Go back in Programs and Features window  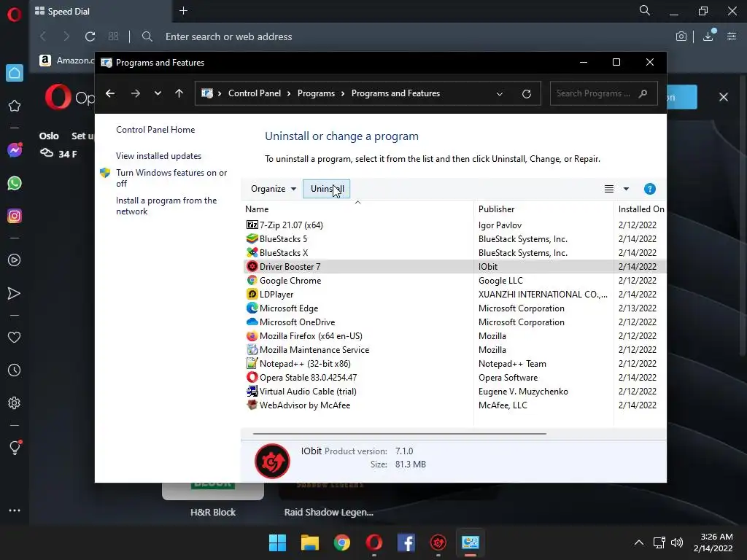(x=110, y=93)
